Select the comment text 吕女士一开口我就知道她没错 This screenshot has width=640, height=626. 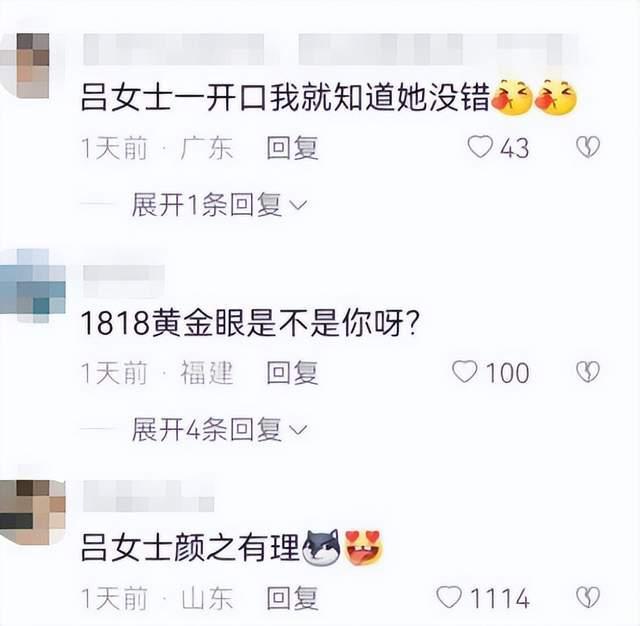coord(284,98)
